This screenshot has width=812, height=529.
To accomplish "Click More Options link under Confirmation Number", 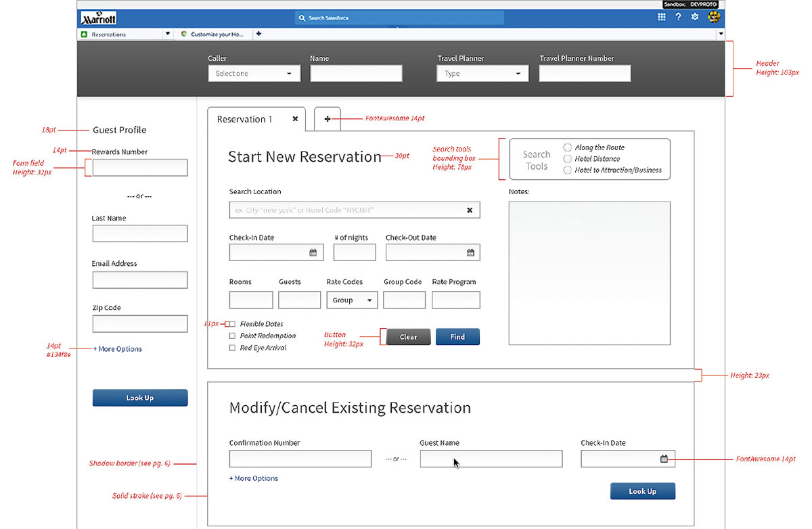I will point(254,478).
